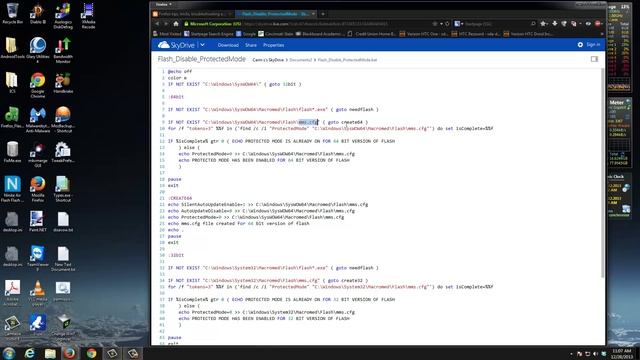This screenshot has width=640, height=360.
Task: Open the Handbrake desktop shortcut
Action: [x=63, y=83]
